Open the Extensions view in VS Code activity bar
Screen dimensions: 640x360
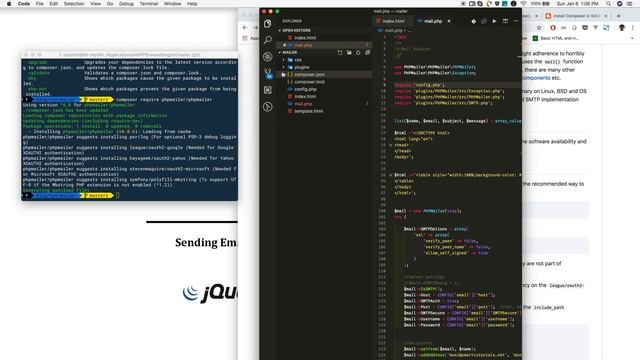click(268, 90)
